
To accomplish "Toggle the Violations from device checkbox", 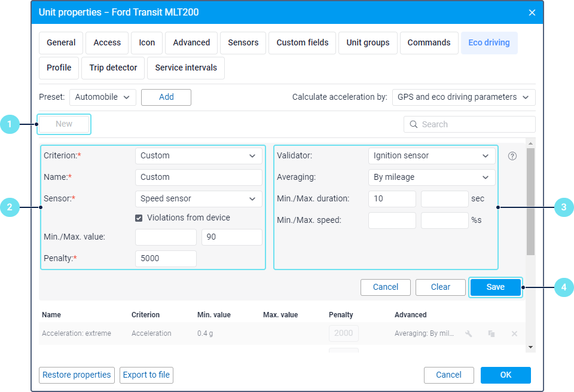I will (139, 218).
